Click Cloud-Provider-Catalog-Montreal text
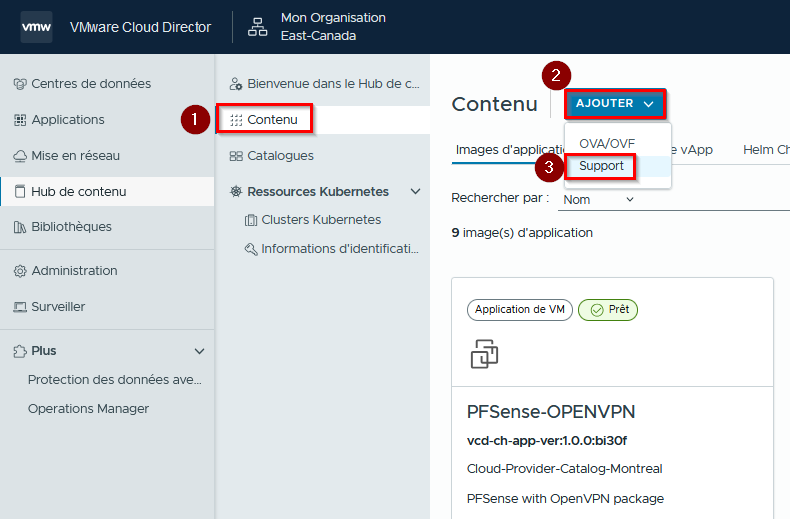790x519 pixels. tap(564, 469)
